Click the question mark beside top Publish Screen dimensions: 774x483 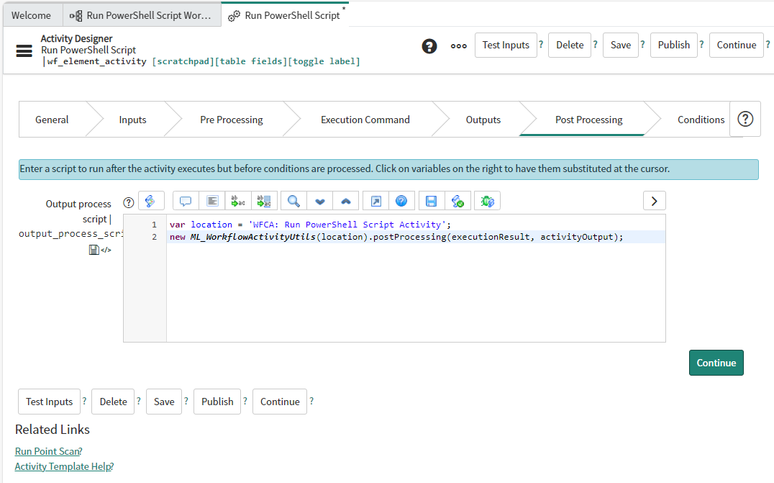pos(701,44)
